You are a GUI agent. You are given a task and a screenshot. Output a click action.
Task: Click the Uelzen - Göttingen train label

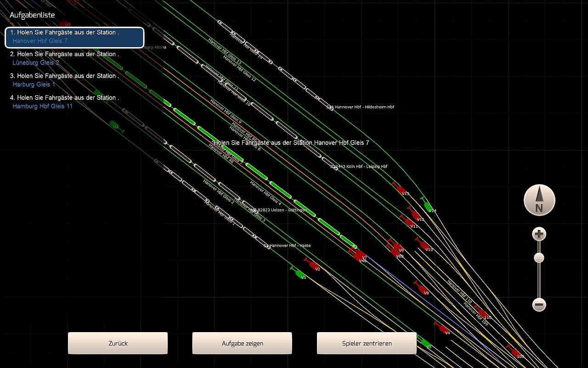pos(279,210)
